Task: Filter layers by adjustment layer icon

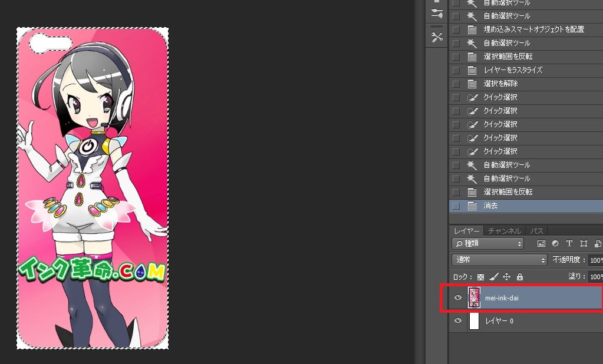Action: 555,243
